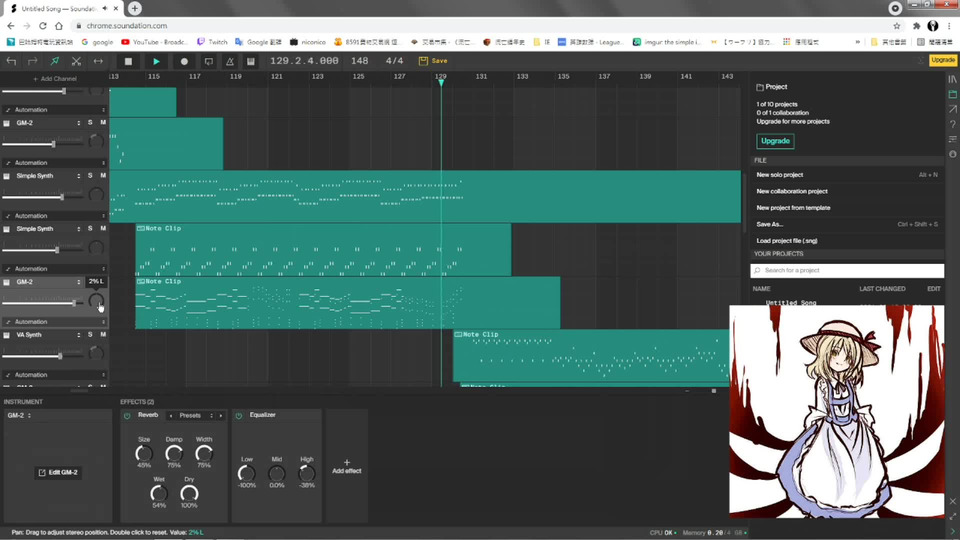Toggle the loop playback icon
Viewport: 960px width, 540px height.
[x=208, y=61]
